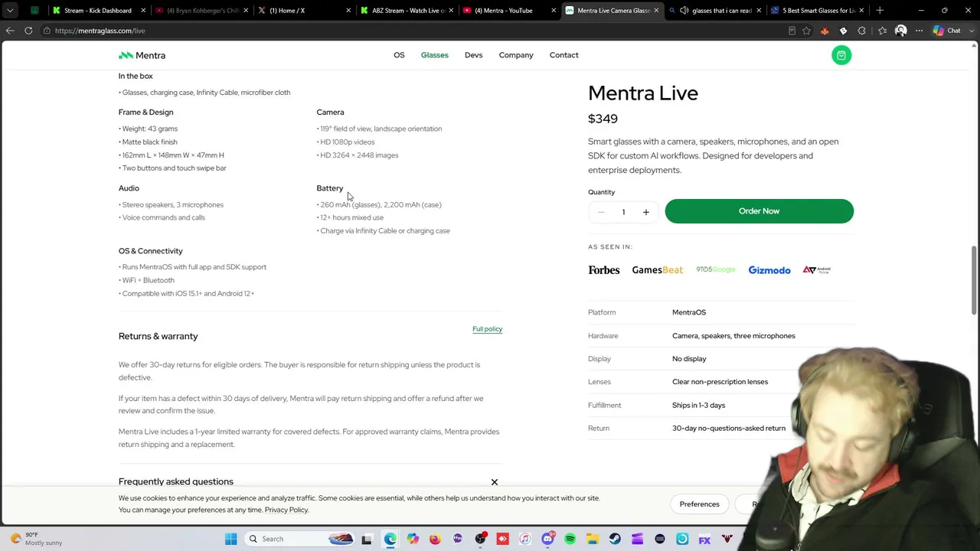Click the GamesBeat logo
This screenshot has width=980, height=551.
tap(657, 270)
